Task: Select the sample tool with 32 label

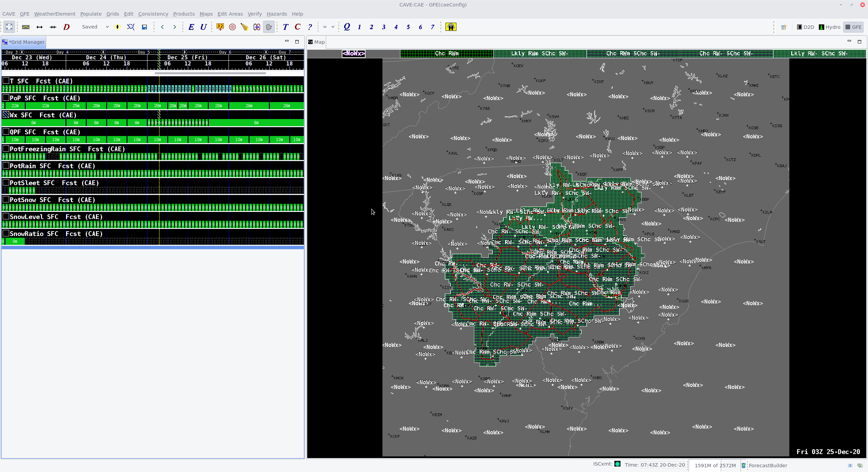Action: tap(220, 27)
